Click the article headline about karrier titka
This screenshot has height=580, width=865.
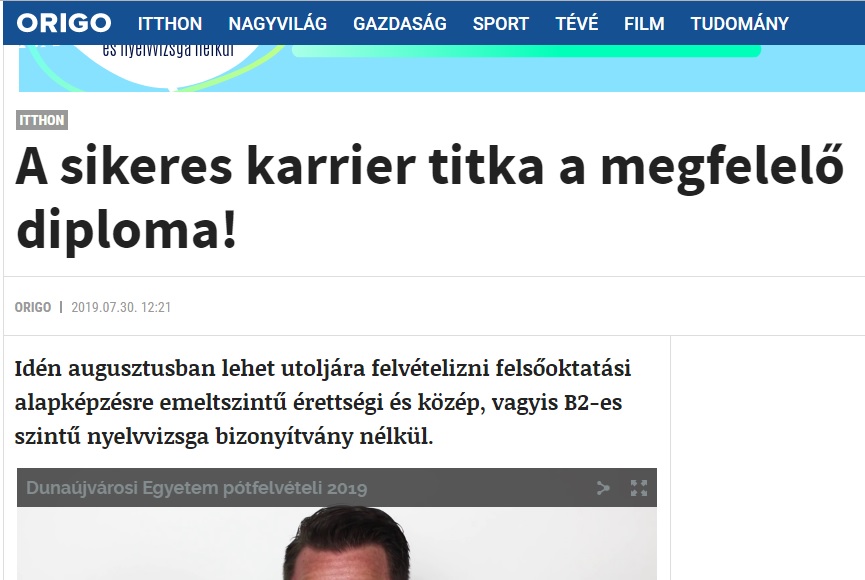(x=430, y=198)
